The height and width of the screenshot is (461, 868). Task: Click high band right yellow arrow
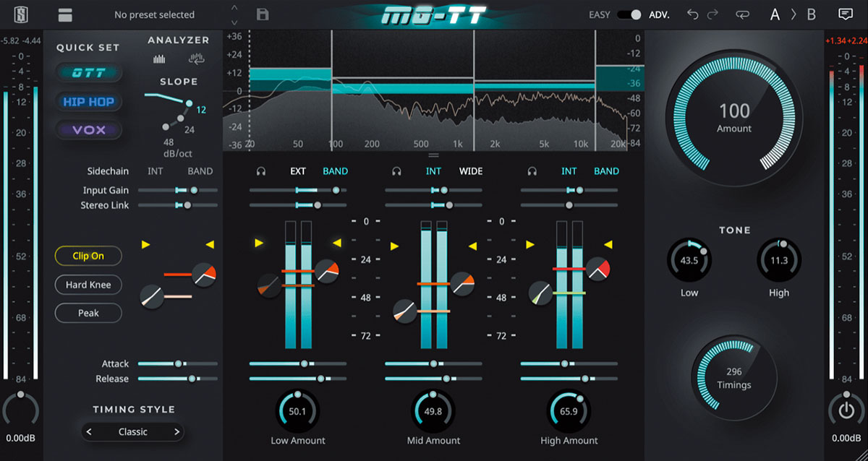coord(608,245)
